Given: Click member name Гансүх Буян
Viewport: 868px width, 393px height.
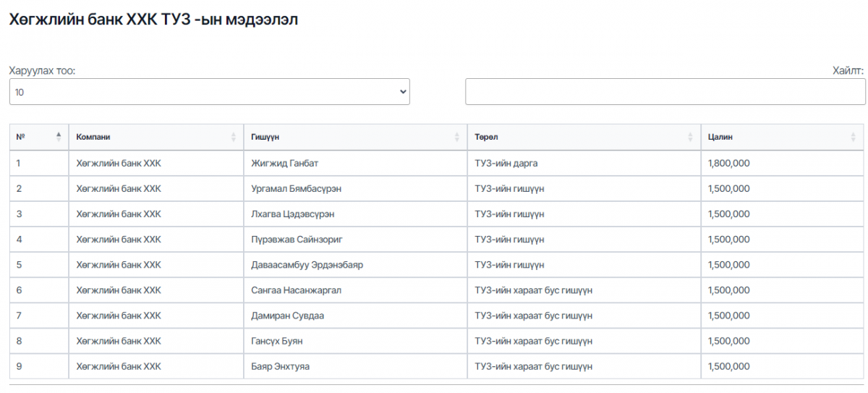Looking at the screenshot, I should 276,341.
